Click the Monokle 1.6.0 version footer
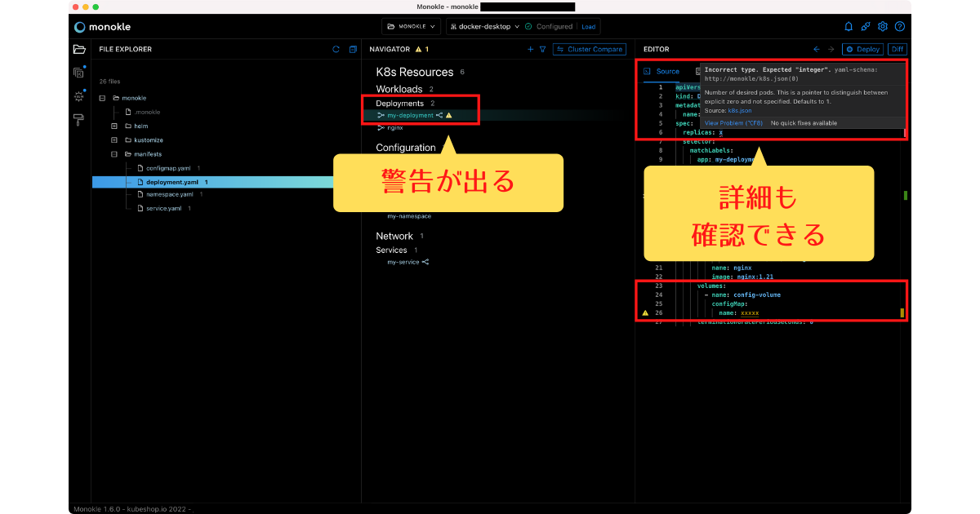This screenshot has width=980, height=514. (x=132, y=508)
